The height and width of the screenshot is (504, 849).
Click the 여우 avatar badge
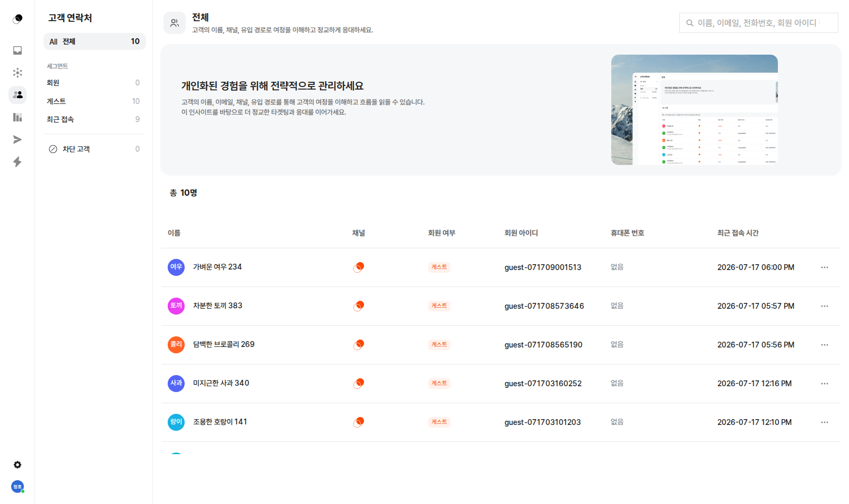tap(176, 267)
